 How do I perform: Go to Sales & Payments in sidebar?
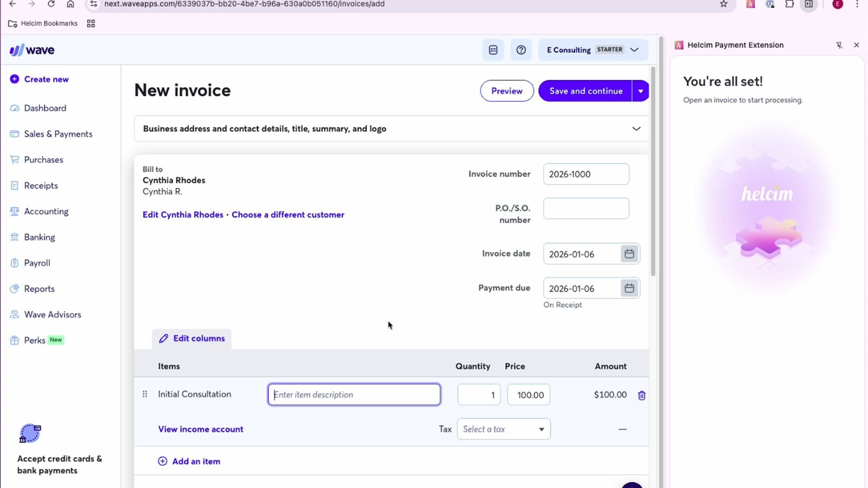click(58, 134)
